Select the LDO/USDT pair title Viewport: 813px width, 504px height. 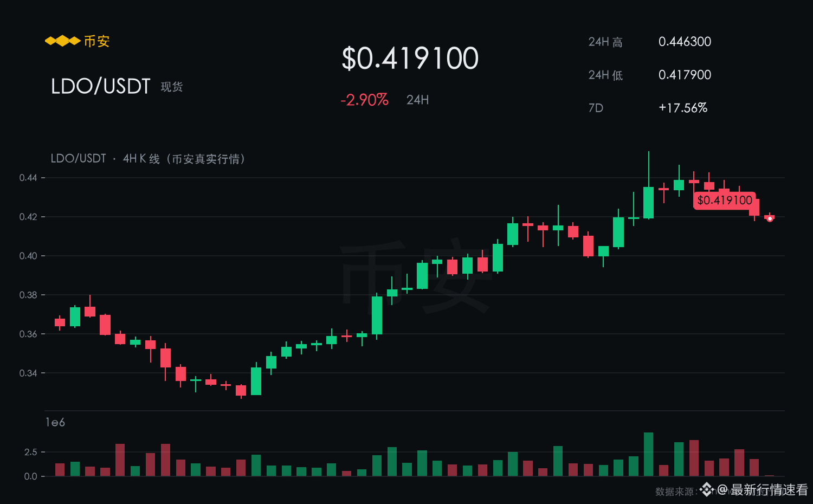[x=100, y=86]
